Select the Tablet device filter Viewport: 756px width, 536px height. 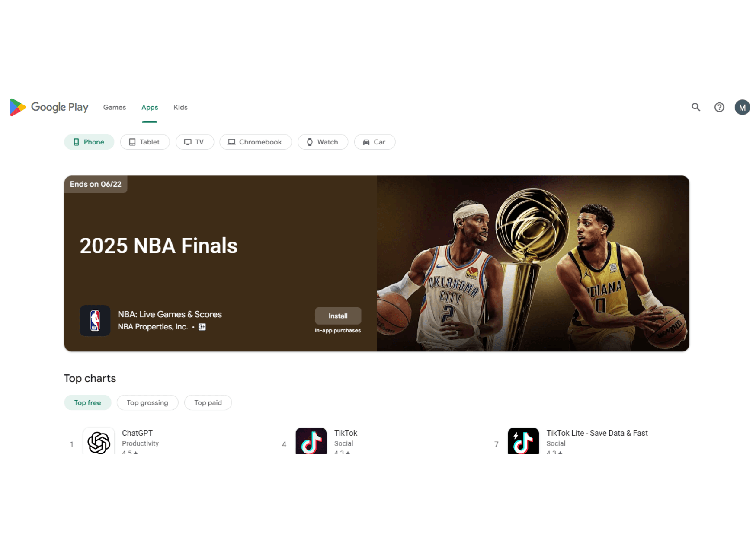click(x=144, y=142)
